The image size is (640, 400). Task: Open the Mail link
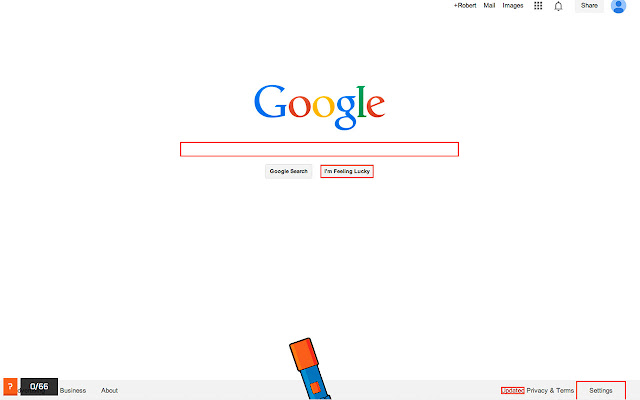pyautogui.click(x=489, y=6)
